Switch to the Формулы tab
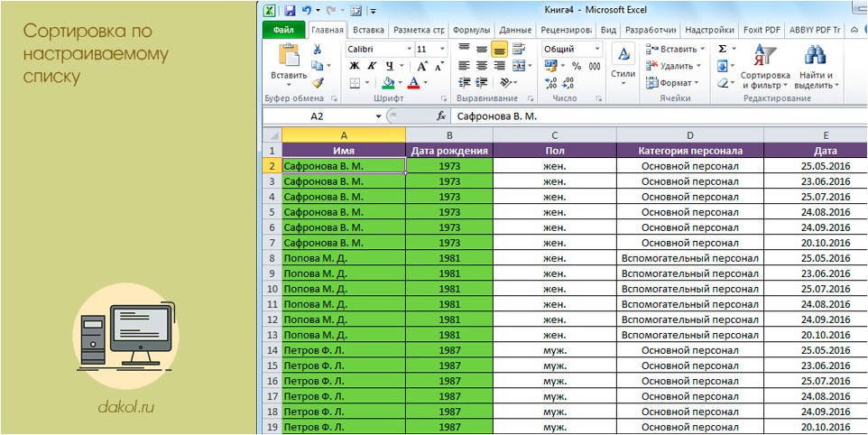 pyautogui.click(x=471, y=30)
